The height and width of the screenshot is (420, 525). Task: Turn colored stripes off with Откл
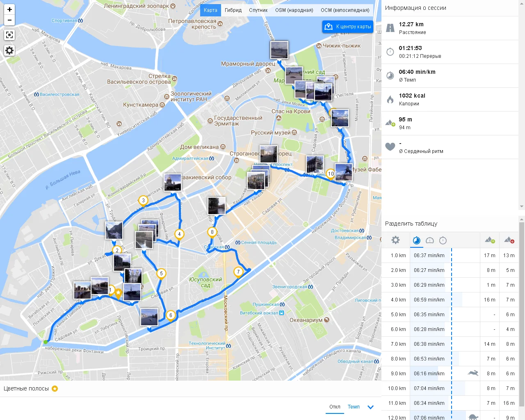(x=335, y=407)
